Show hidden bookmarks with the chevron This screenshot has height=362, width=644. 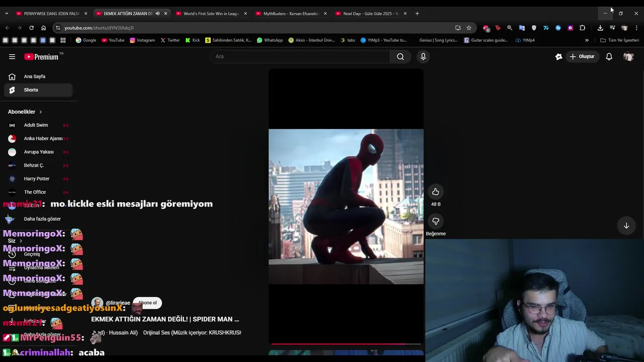click(587, 40)
